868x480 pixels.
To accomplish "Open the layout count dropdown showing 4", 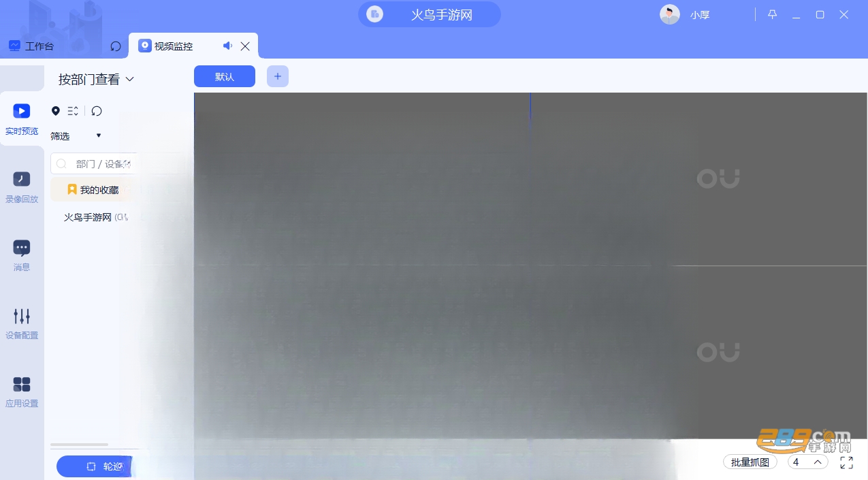I will [x=808, y=462].
